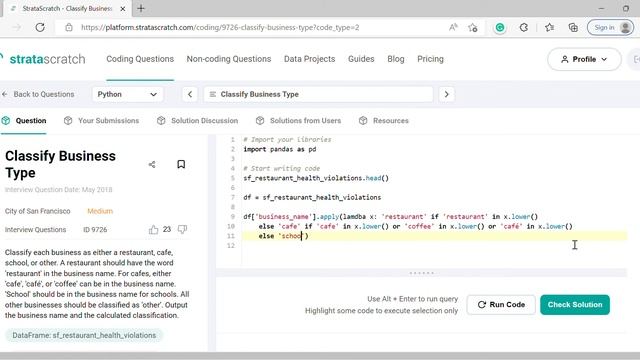Click the stratascratch logo
Viewport: 640px width, 360px height.
43,59
